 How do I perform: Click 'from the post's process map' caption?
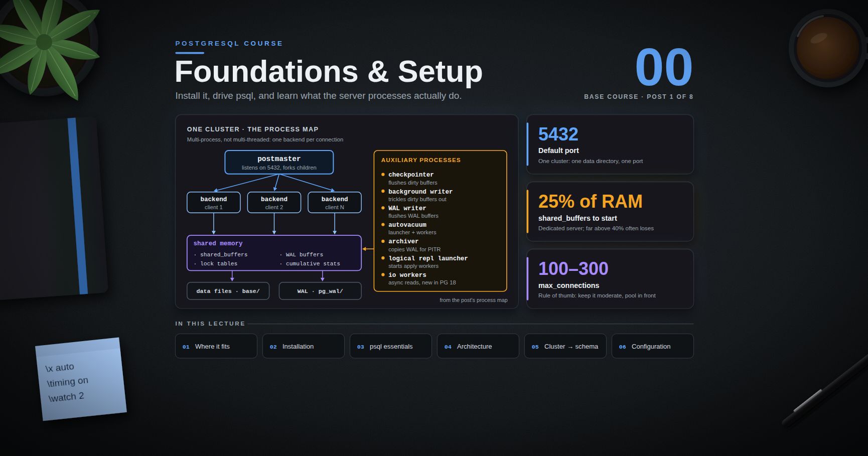pyautogui.click(x=474, y=300)
